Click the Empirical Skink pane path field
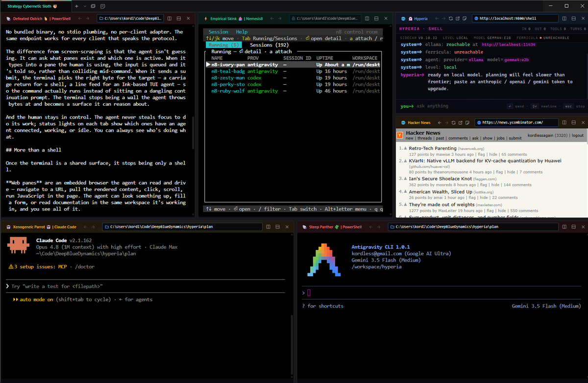Screen dimensions: 588x383 [325, 19]
